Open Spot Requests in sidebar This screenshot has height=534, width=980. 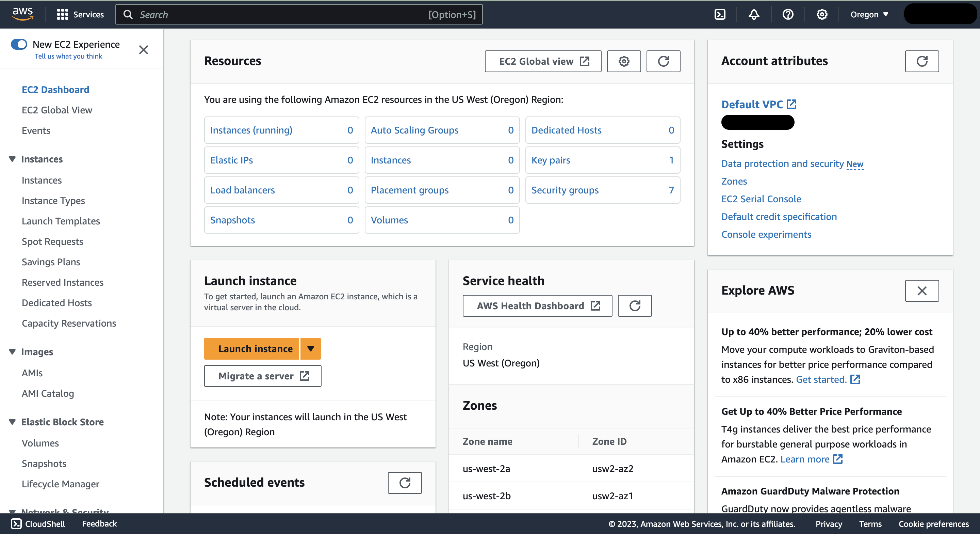(x=52, y=242)
